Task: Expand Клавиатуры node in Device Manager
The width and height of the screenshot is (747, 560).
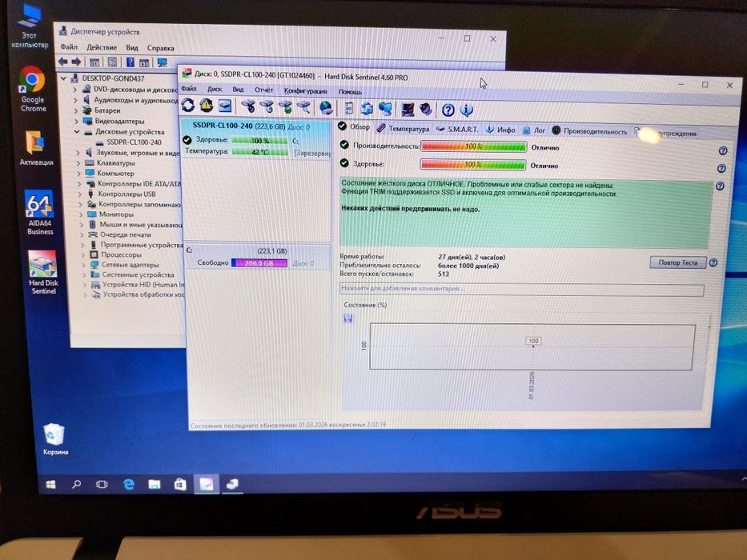Action: click(x=78, y=163)
